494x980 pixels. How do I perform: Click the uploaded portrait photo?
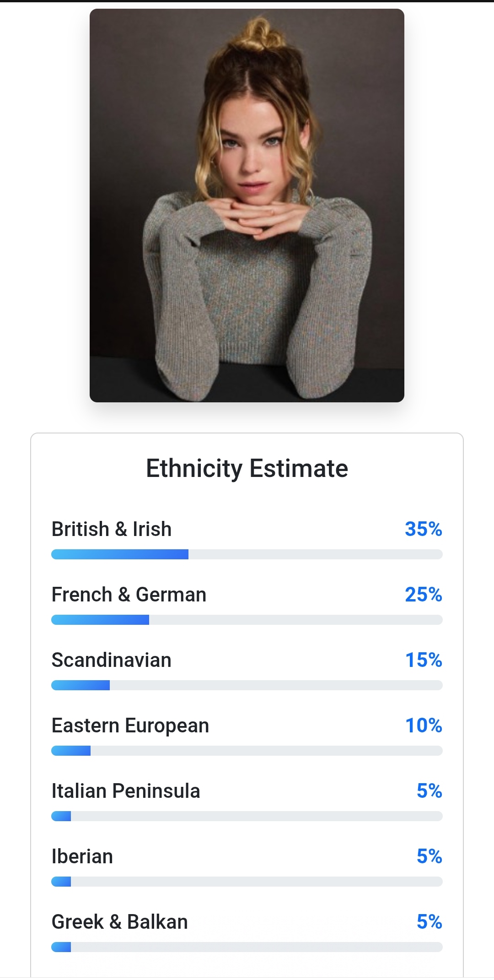point(247,206)
